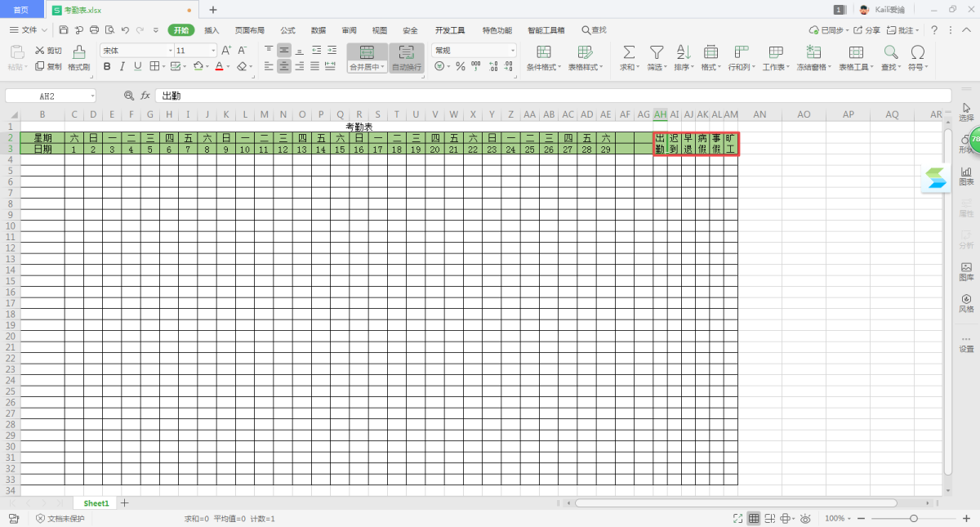Click the Share (分享) button
Image resolution: width=980 pixels, height=527 pixels.
tap(867, 30)
